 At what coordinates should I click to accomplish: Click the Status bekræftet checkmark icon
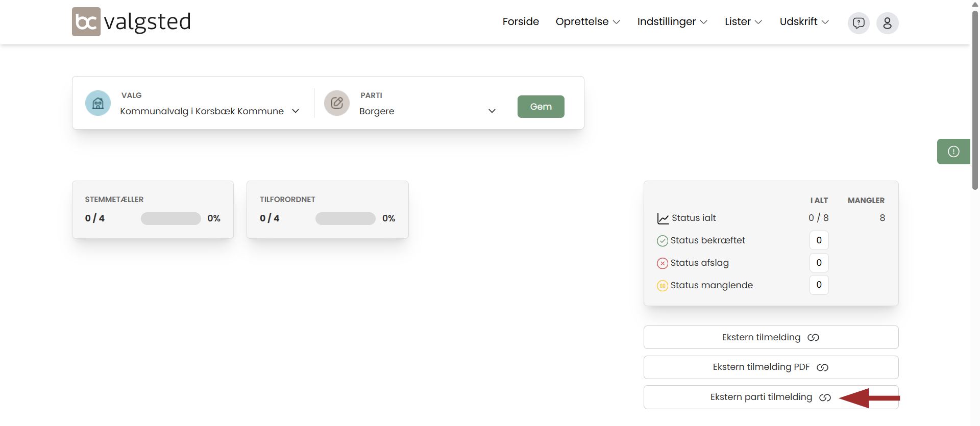[x=662, y=241]
